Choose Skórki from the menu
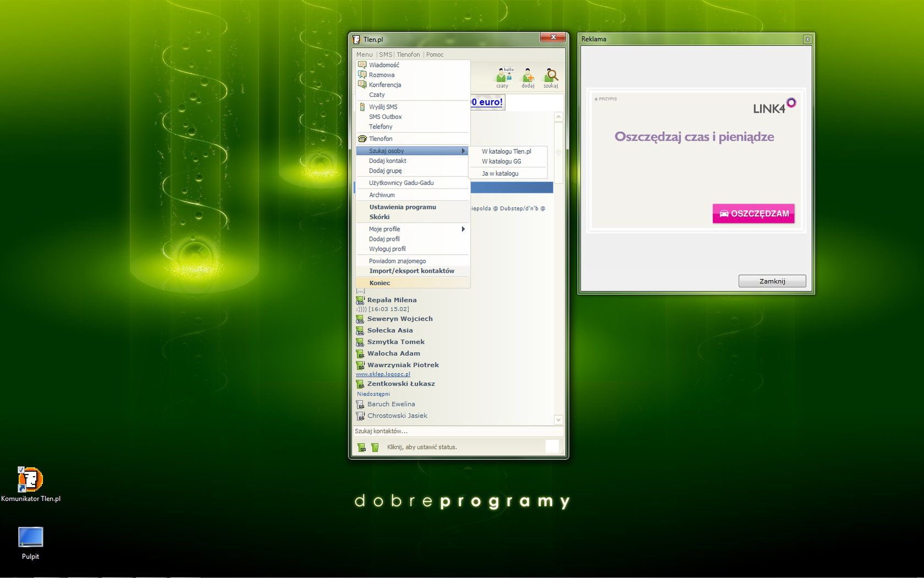The height and width of the screenshot is (578, 924). 413,217
